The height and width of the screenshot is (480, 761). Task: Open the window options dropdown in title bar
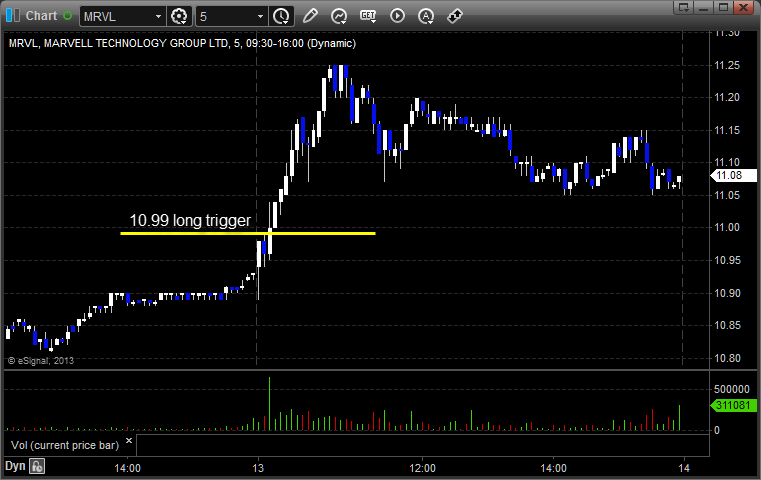(683, 7)
